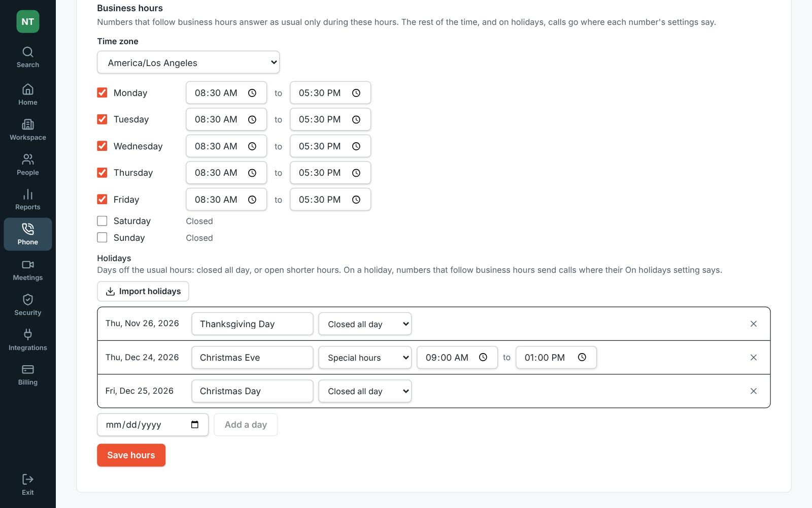Viewport: 812px width, 508px height.
Task: Open the Christmas Day Closed all day dropdown
Action: coord(365,391)
